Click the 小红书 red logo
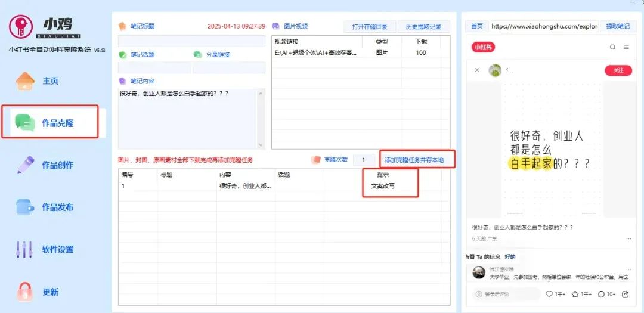This screenshot has height=313, width=644. (x=483, y=47)
